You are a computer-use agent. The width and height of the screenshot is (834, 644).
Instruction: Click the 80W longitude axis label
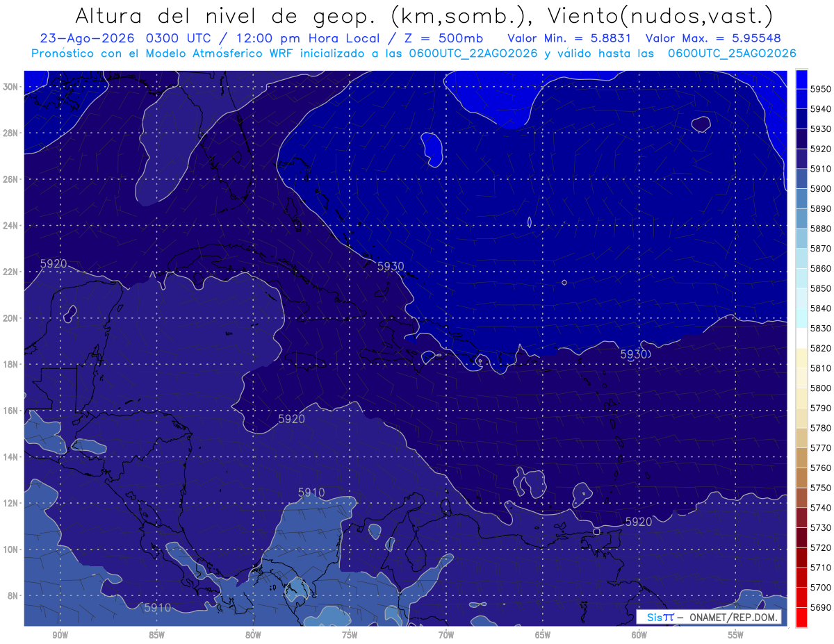click(x=253, y=636)
